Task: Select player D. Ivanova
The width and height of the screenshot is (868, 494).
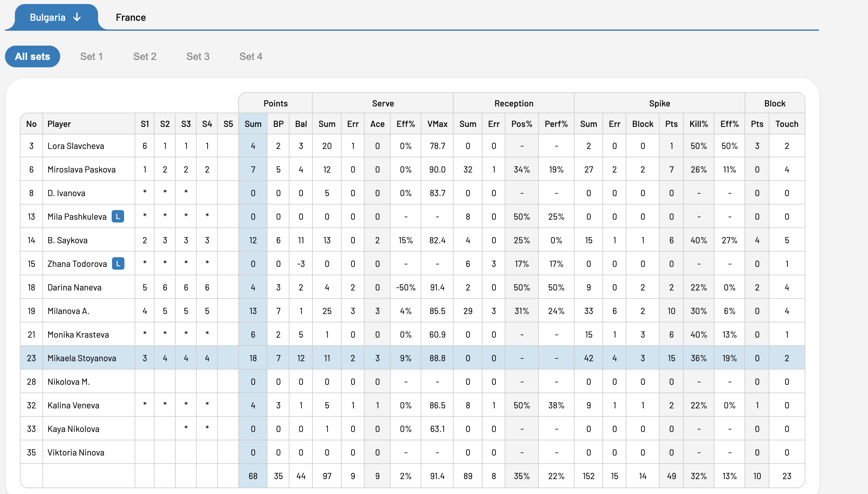Action: [66, 193]
